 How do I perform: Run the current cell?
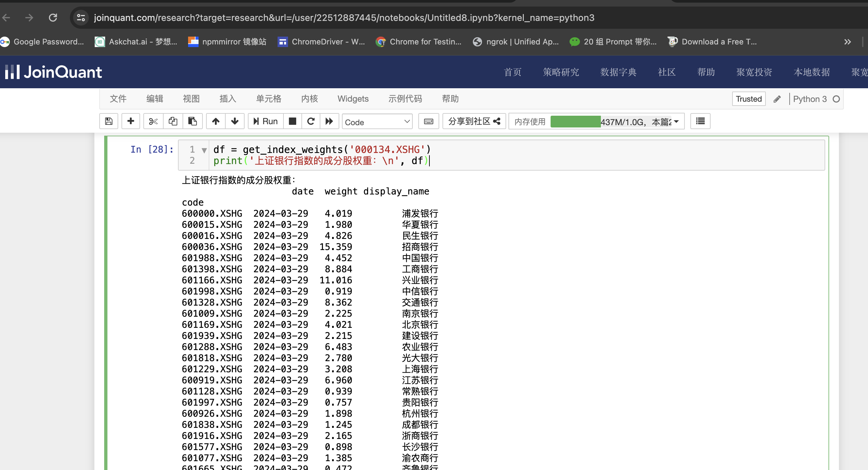265,121
